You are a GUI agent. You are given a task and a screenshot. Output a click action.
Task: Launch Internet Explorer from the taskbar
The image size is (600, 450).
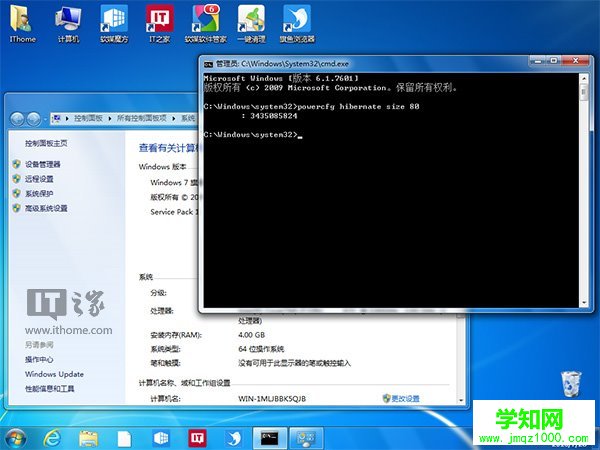tap(52, 439)
